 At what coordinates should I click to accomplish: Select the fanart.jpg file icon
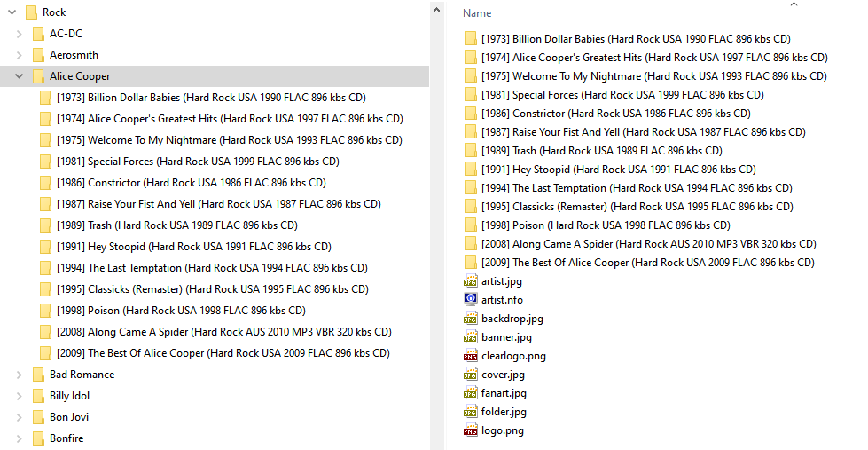pos(470,393)
